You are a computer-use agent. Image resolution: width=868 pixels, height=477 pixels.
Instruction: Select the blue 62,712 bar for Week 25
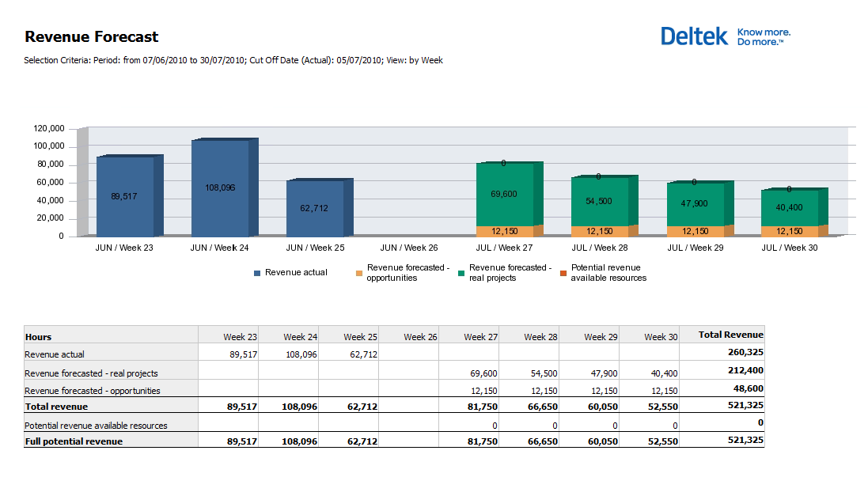315,208
